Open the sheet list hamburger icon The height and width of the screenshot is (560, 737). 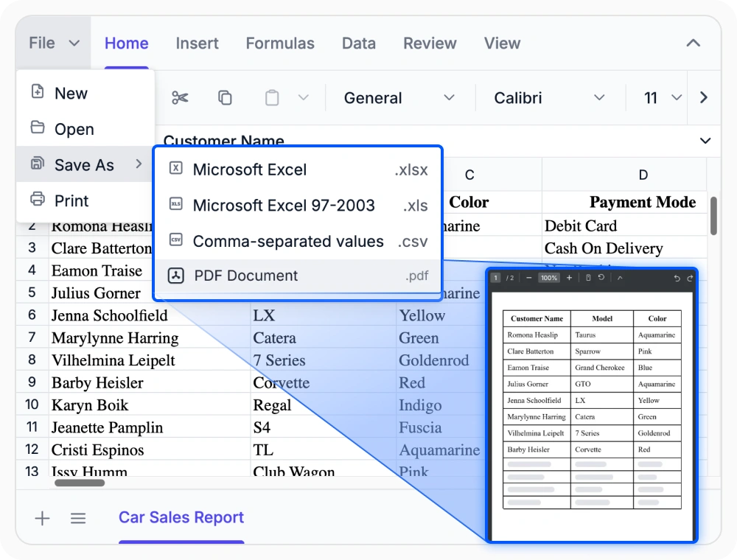click(78, 518)
